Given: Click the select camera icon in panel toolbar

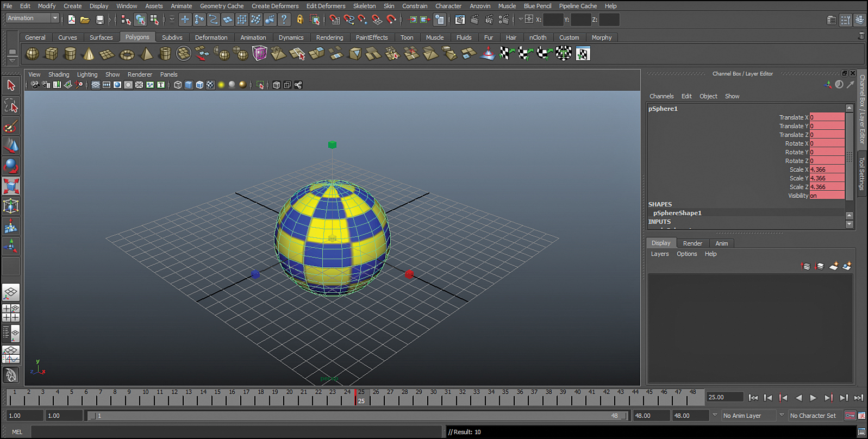Looking at the screenshot, I should click(35, 85).
